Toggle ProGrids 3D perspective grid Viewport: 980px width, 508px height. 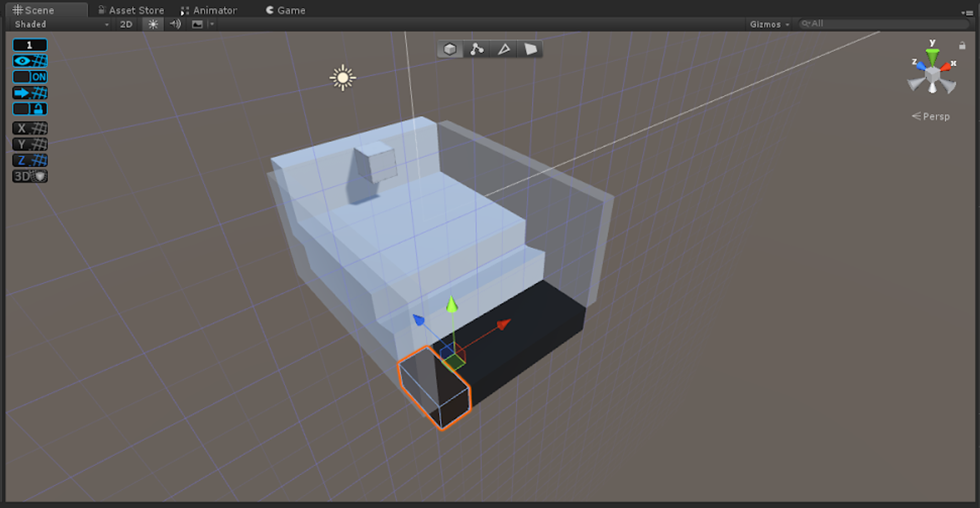point(30,176)
